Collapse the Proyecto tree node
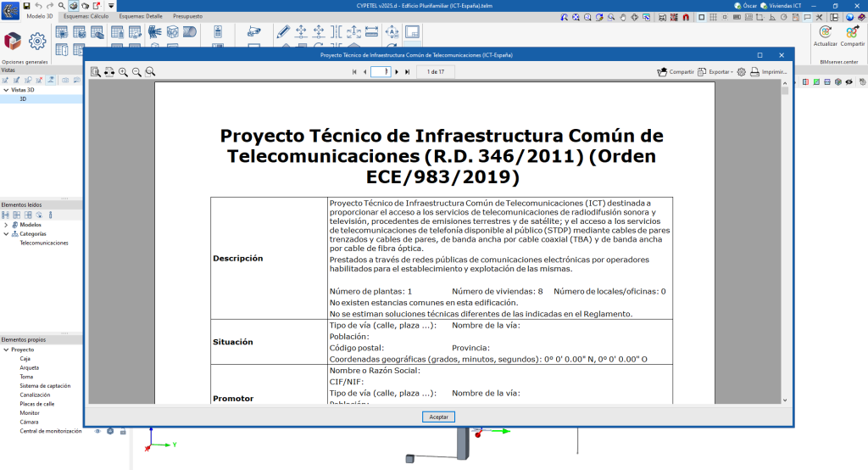Image resolution: width=868 pixels, height=470 pixels. click(6, 350)
